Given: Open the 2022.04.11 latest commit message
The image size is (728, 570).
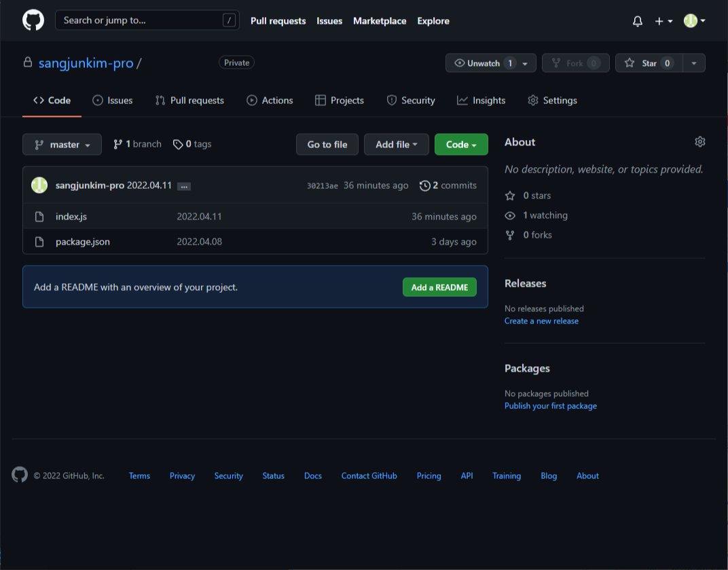Looking at the screenshot, I should (149, 185).
